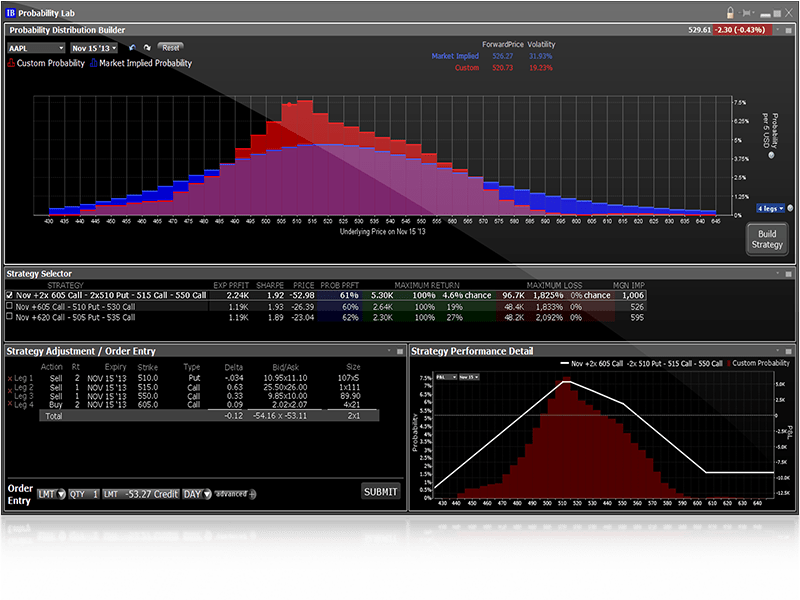Click the -2.30 (-0.43%) price change label
800x600 pixels.
click(742, 30)
